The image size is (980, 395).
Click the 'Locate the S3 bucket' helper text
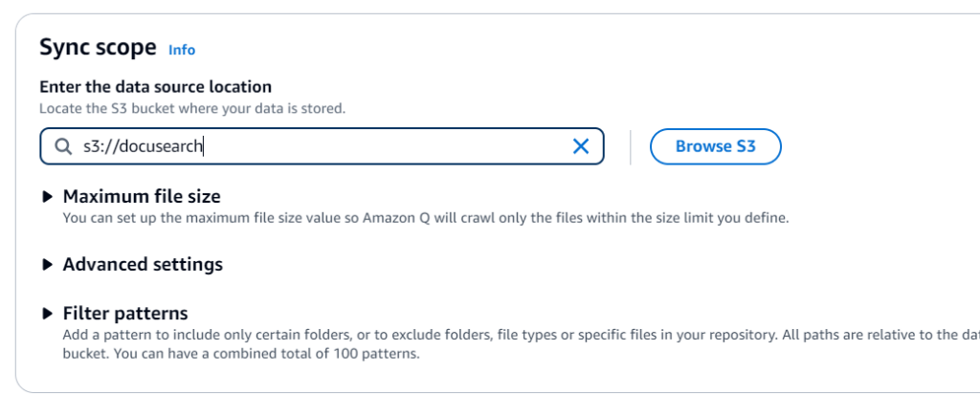(192, 108)
